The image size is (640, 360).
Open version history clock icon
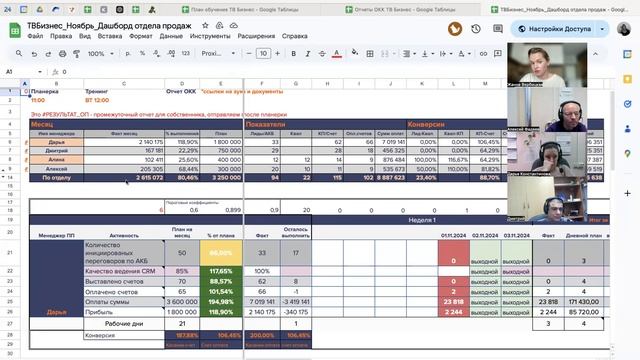(476, 29)
